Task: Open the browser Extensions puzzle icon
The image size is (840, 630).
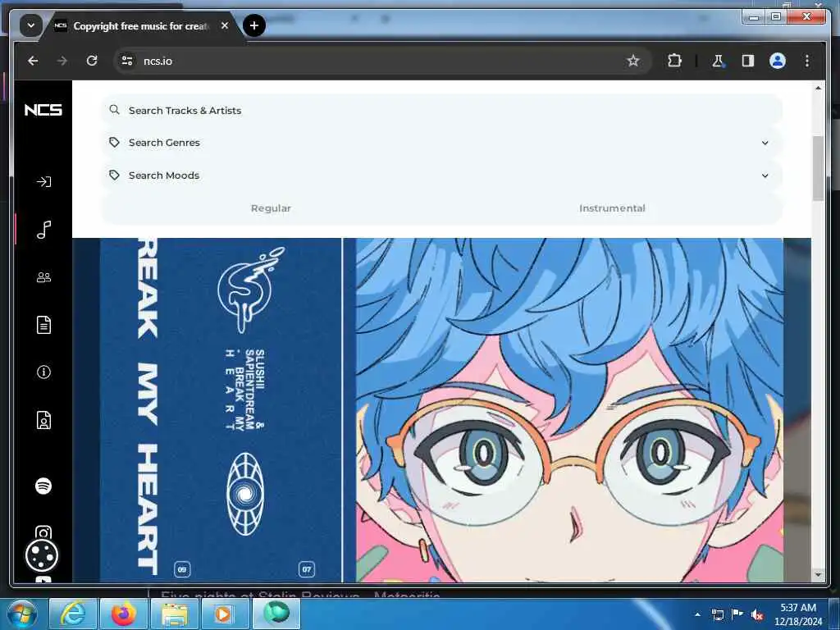Action: pyautogui.click(x=674, y=61)
